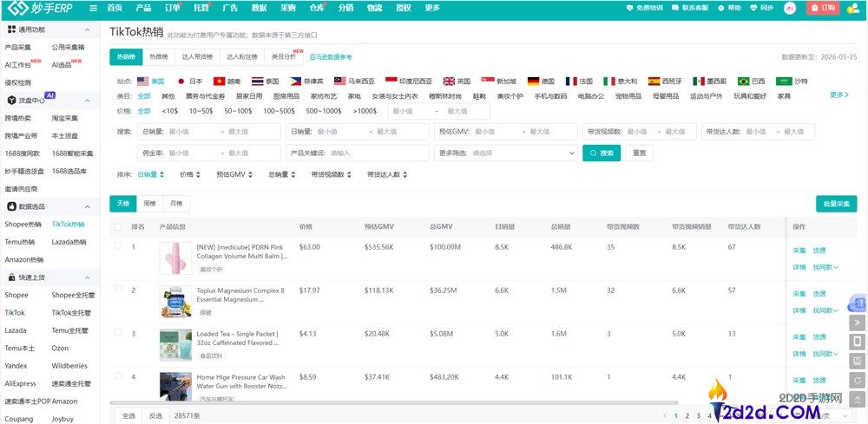Screen dimensions: 868x424
Task: Collapse the 通用功能 sidebar section
Action: point(88,29)
